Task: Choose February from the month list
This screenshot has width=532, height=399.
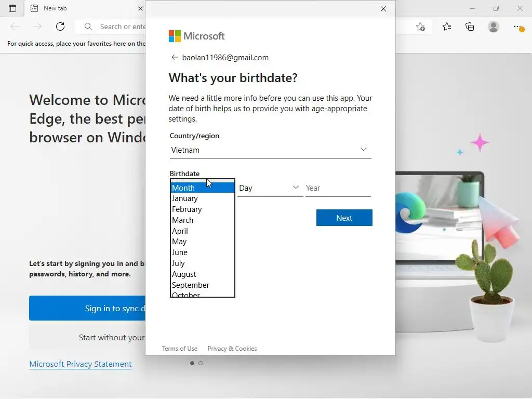Action: [202, 209]
